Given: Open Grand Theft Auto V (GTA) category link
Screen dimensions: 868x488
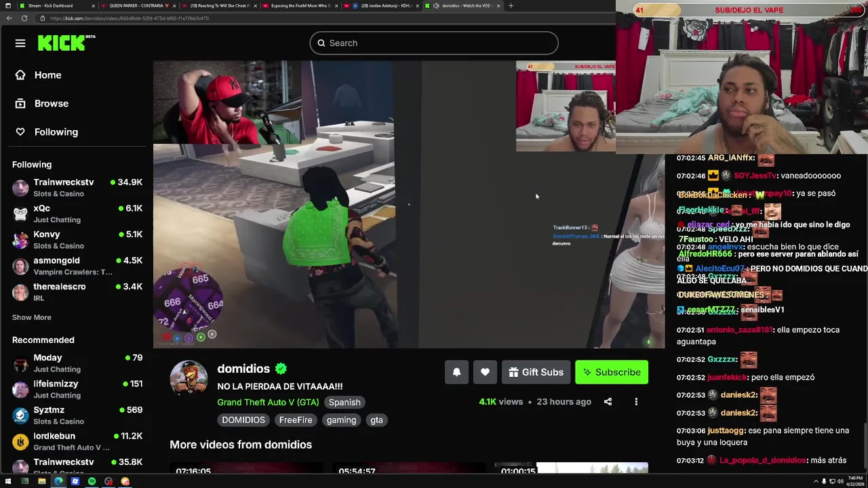Looking at the screenshot, I should tap(268, 402).
